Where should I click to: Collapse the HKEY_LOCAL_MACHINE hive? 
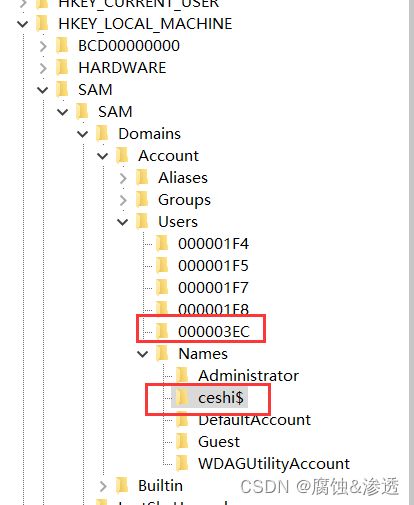[23, 24]
